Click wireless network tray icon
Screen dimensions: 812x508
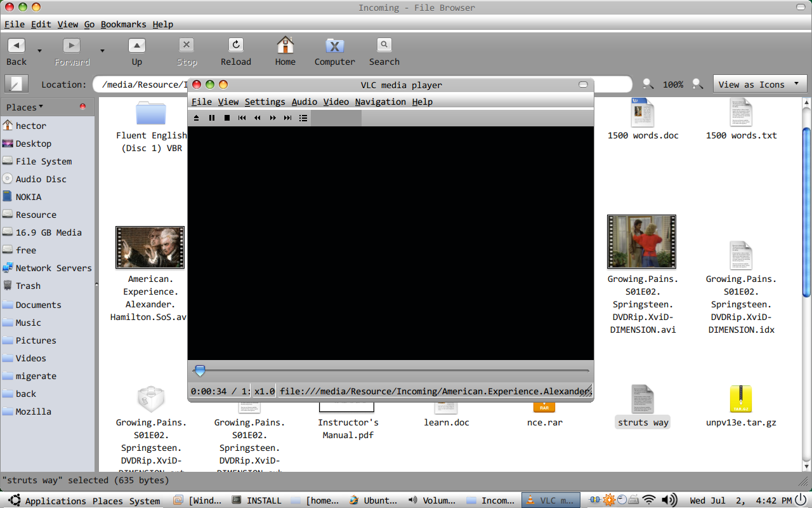(x=649, y=500)
